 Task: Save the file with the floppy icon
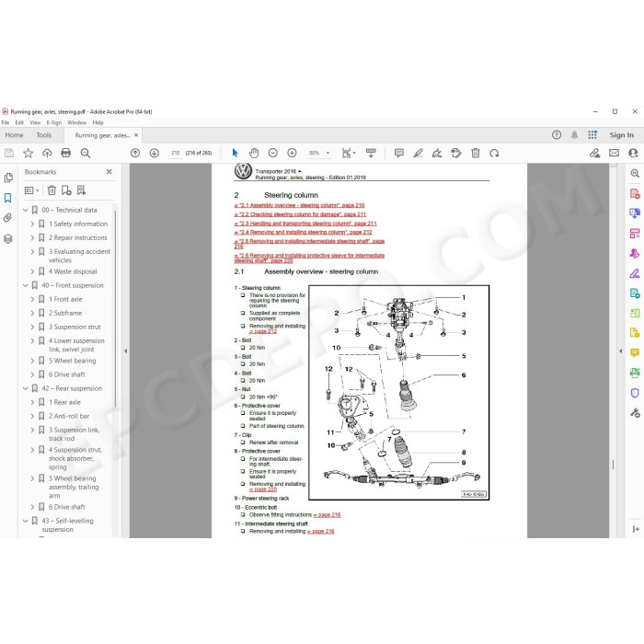(x=9, y=154)
